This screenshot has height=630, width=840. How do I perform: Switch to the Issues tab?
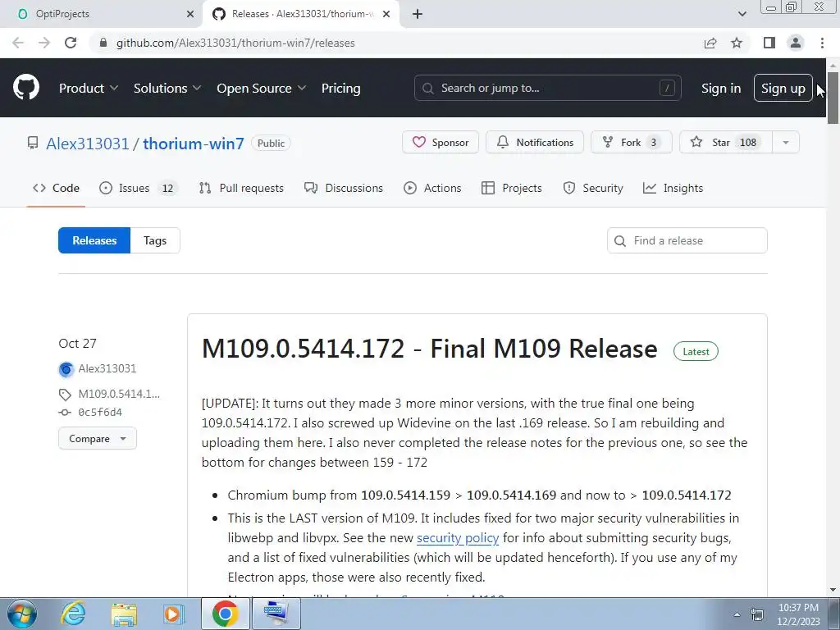[138, 188]
